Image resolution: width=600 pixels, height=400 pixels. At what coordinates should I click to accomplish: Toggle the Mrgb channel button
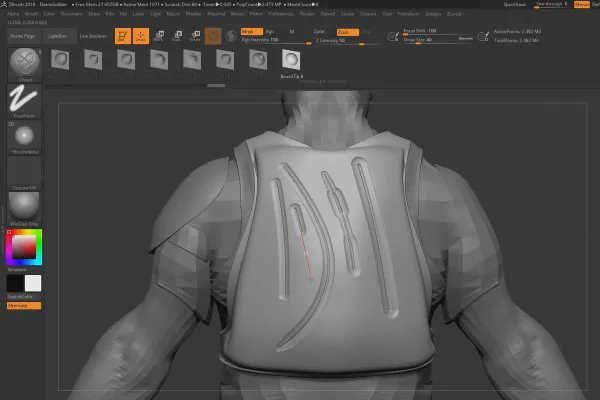251,32
